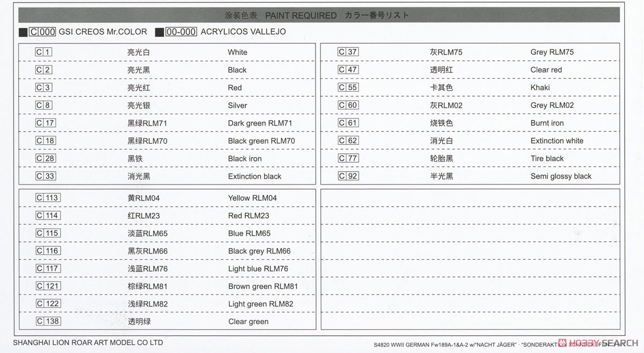Click the Chinese name '轮胎黑' in C 77 row

coord(441,158)
